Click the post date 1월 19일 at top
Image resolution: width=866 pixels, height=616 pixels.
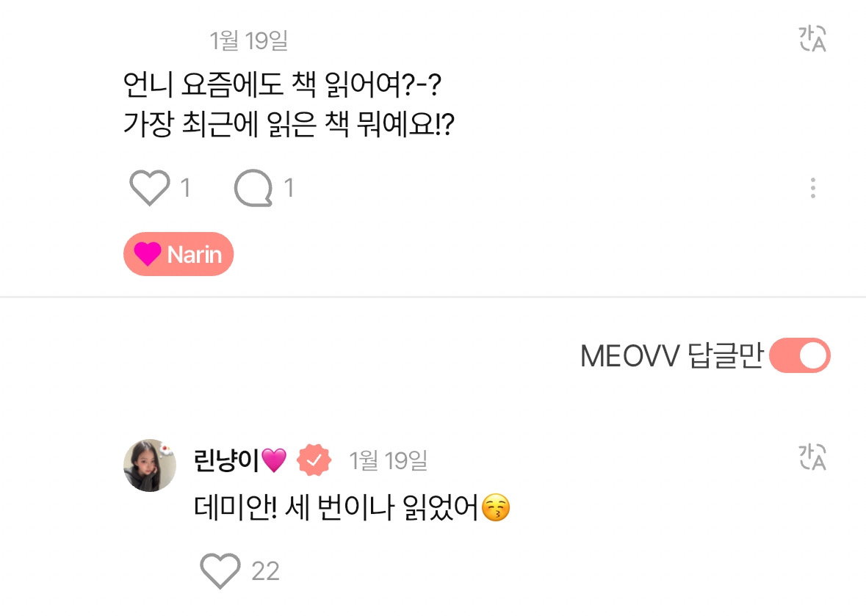tap(248, 41)
